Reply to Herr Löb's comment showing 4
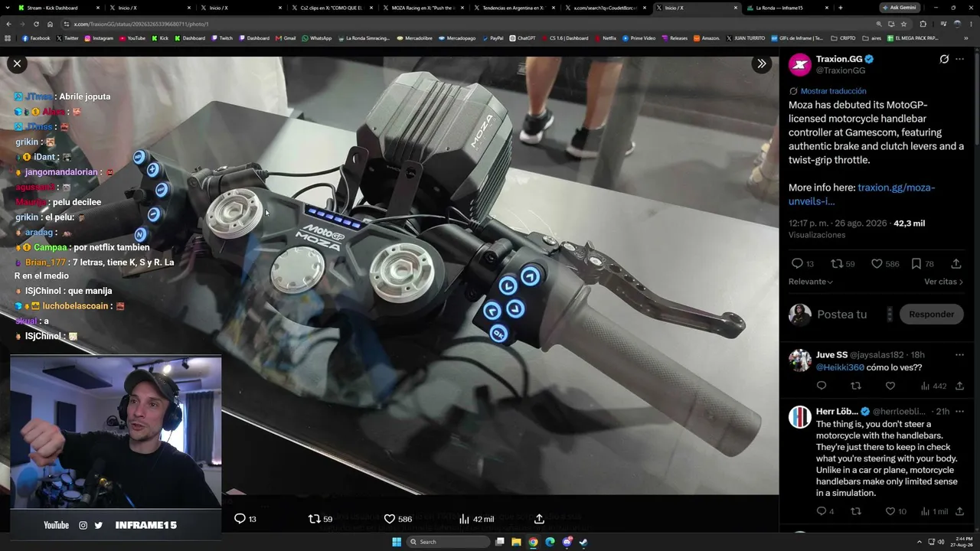Viewport: 980px width, 551px height. pos(825,511)
